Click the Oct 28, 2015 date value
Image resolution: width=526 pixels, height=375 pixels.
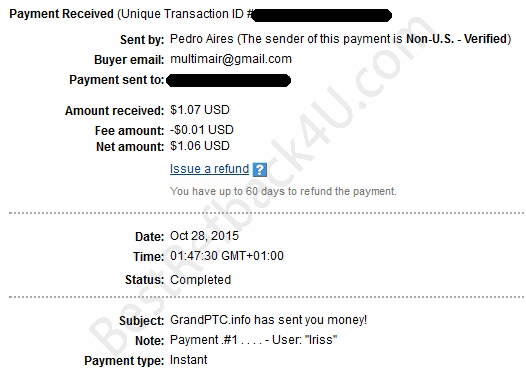click(204, 236)
